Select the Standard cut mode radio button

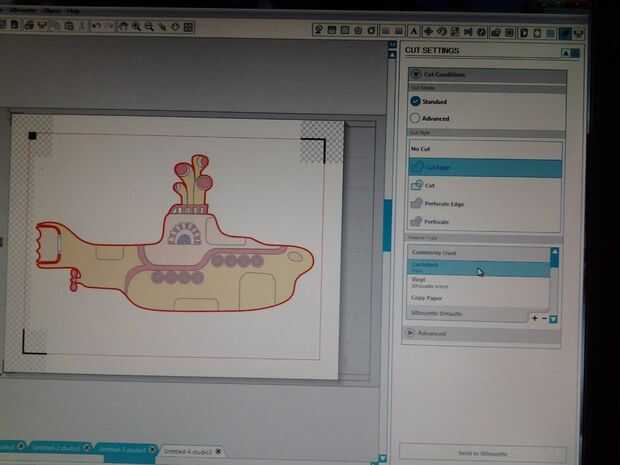[x=415, y=101]
